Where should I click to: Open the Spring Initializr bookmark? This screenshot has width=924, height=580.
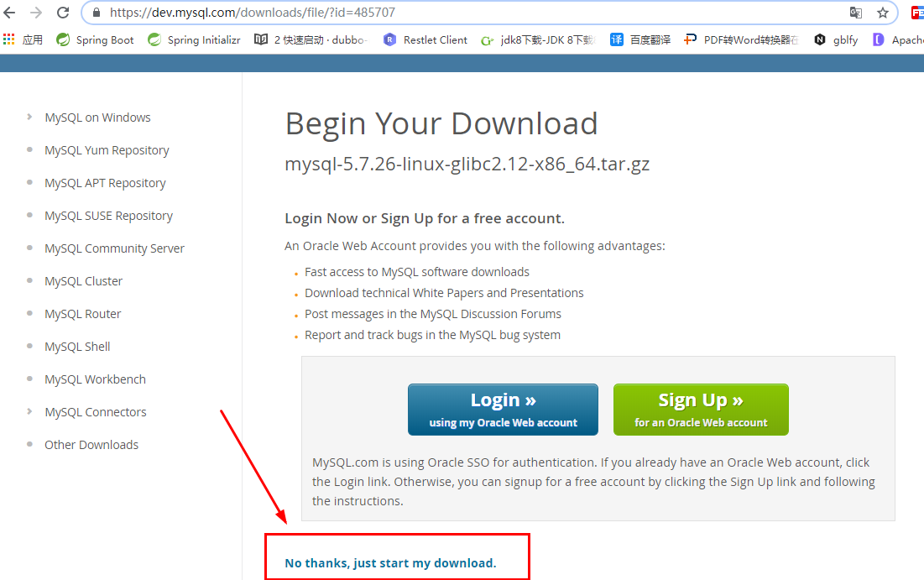pos(194,39)
